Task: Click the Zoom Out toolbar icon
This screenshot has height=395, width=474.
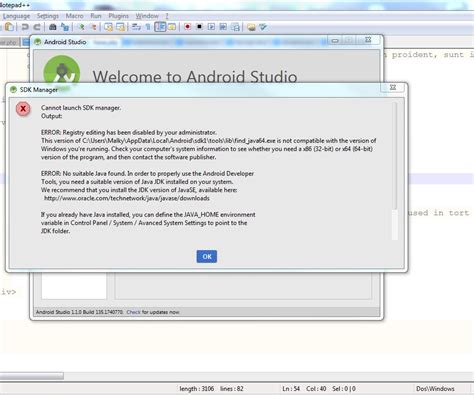Action: point(94,27)
